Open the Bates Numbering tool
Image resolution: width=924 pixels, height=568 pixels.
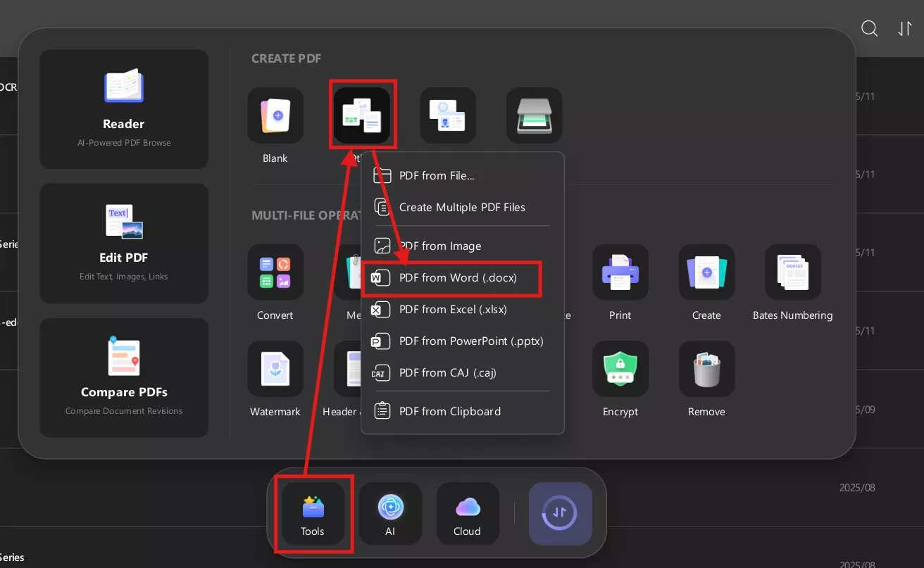point(792,272)
